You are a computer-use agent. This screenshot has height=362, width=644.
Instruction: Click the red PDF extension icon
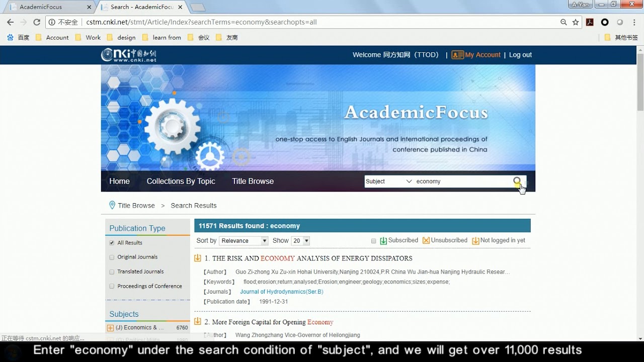[590, 22]
